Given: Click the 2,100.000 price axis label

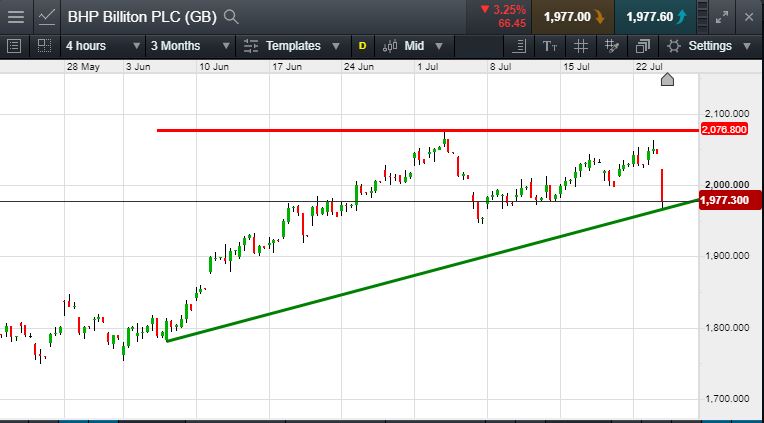Looking at the screenshot, I should click(x=727, y=114).
